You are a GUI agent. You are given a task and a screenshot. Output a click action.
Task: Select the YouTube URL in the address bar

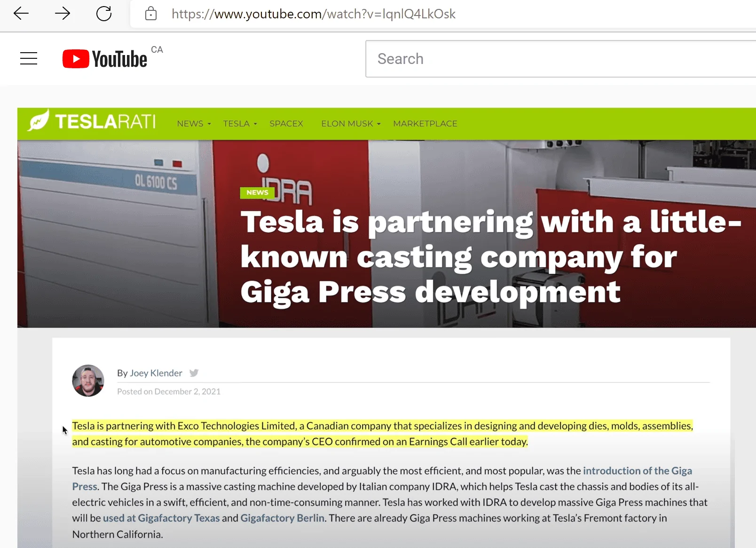pyautogui.click(x=314, y=14)
